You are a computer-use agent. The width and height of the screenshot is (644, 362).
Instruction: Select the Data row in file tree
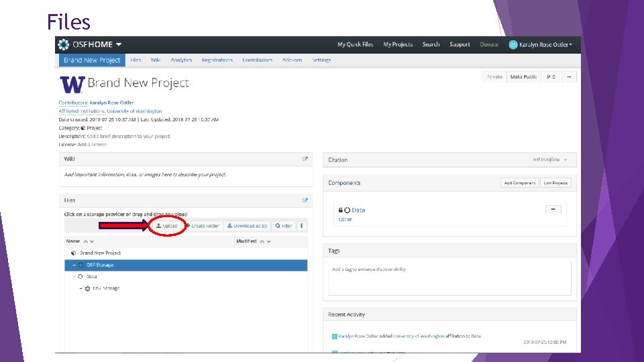(x=186, y=277)
